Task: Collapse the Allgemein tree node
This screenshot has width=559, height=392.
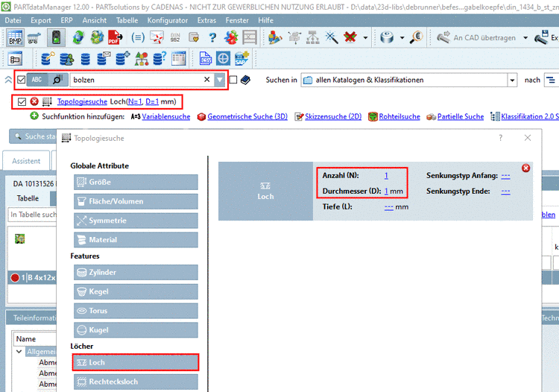Action: tap(19, 352)
